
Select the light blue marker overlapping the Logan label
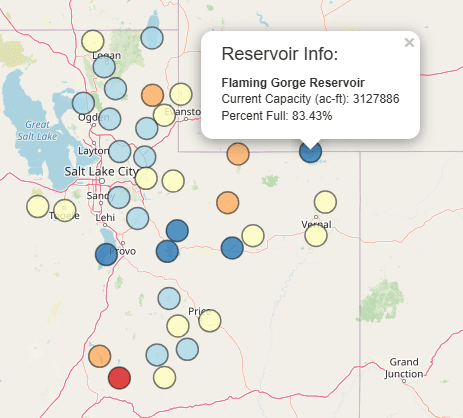(x=104, y=67)
